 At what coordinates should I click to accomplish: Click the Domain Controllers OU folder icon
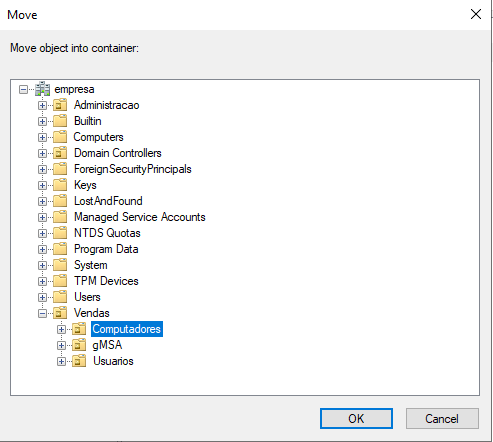60,153
